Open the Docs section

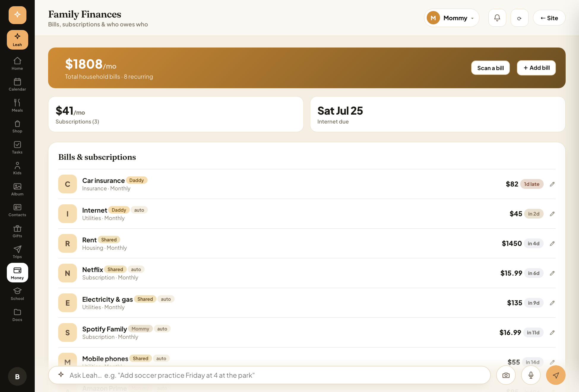point(17,315)
